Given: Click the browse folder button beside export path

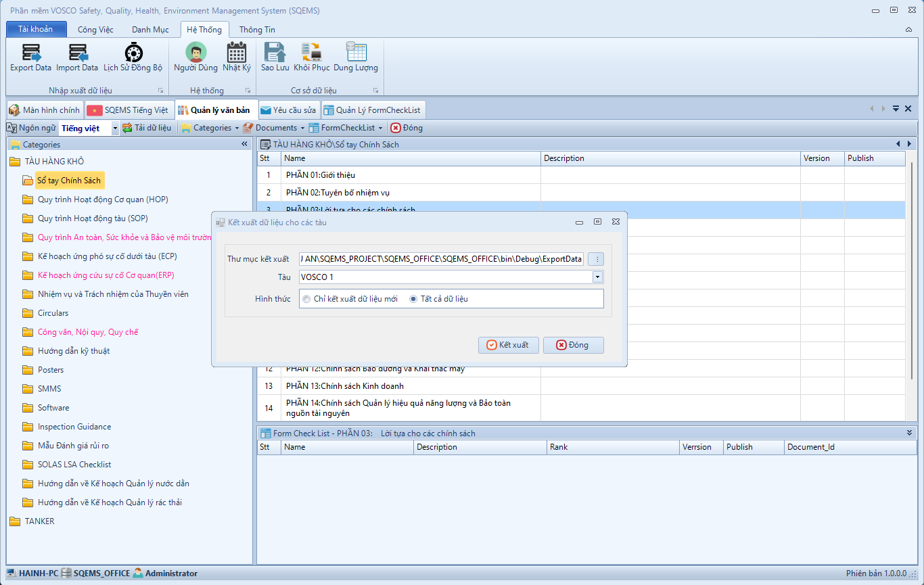Looking at the screenshot, I should (595, 259).
